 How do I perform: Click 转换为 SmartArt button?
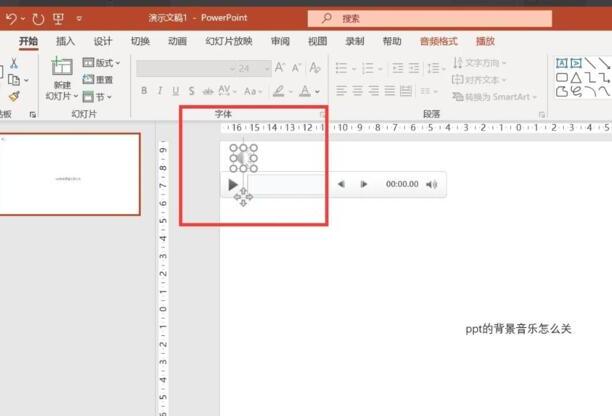[x=495, y=96]
